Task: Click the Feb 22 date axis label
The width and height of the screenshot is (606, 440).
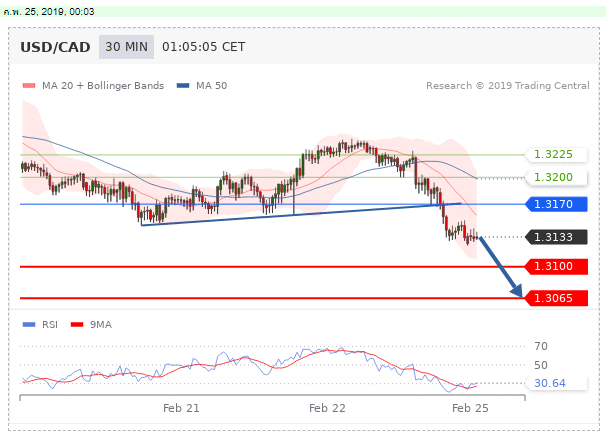Action: pos(327,408)
